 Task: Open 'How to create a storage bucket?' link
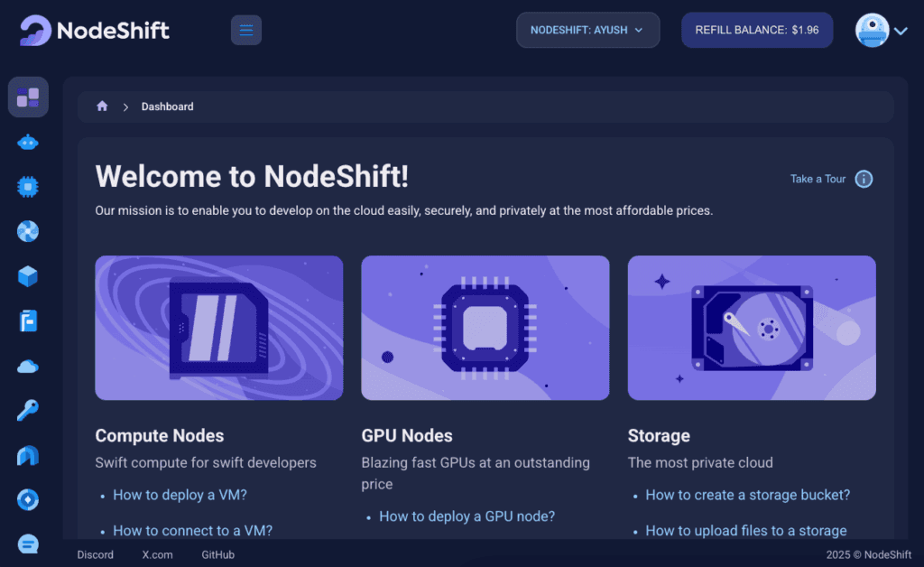pyautogui.click(x=748, y=495)
